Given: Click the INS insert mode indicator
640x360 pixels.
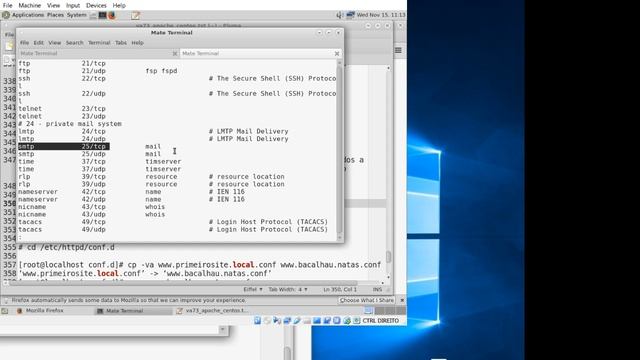Looking at the screenshot, I should click(x=377, y=289).
